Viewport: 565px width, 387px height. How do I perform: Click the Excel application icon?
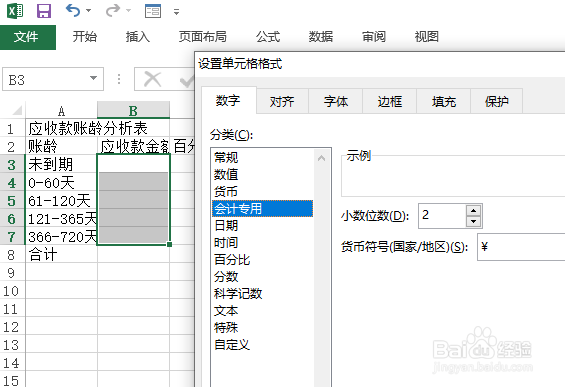tap(15, 11)
